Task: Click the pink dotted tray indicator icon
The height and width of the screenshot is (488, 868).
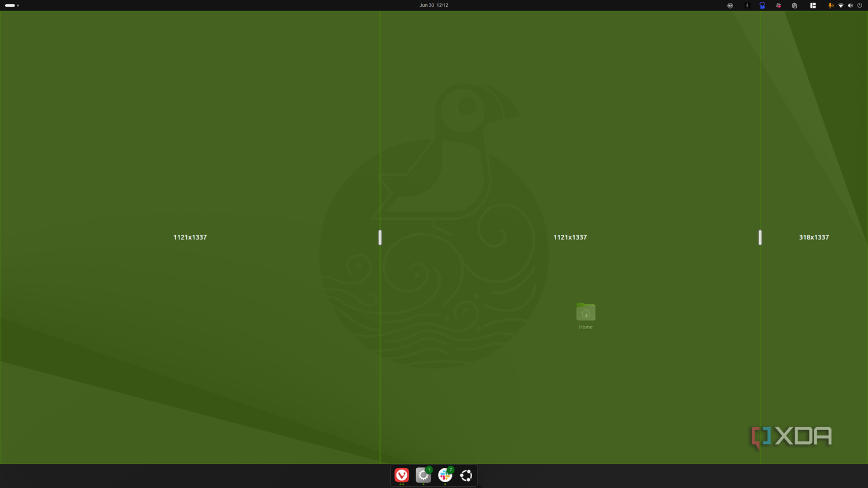Action: click(778, 5)
